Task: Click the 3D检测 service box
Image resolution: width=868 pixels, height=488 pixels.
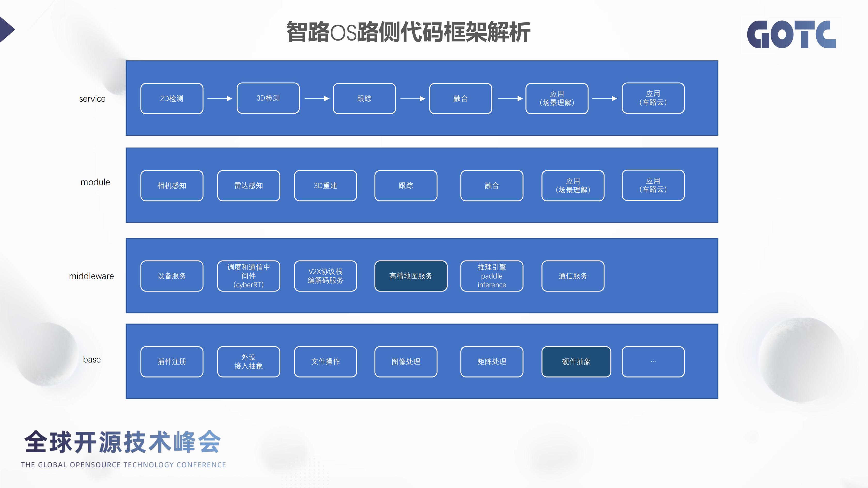Action: coord(268,98)
